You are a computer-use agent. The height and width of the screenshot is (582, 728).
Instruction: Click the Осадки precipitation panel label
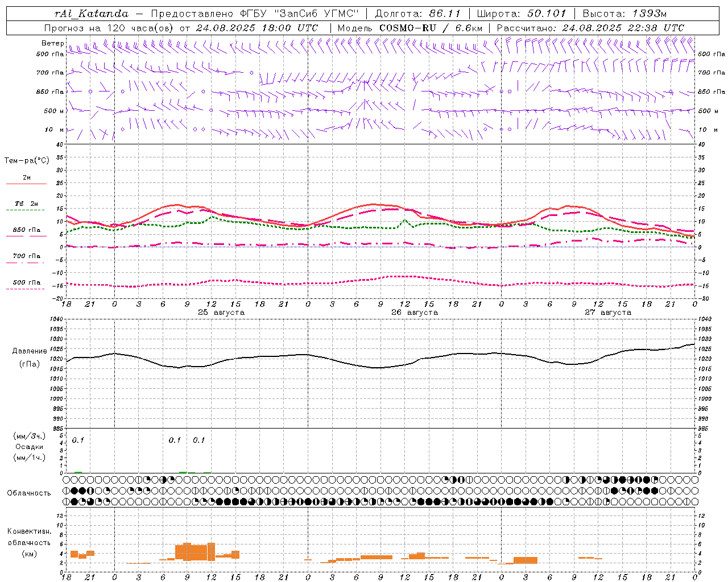coord(29,447)
